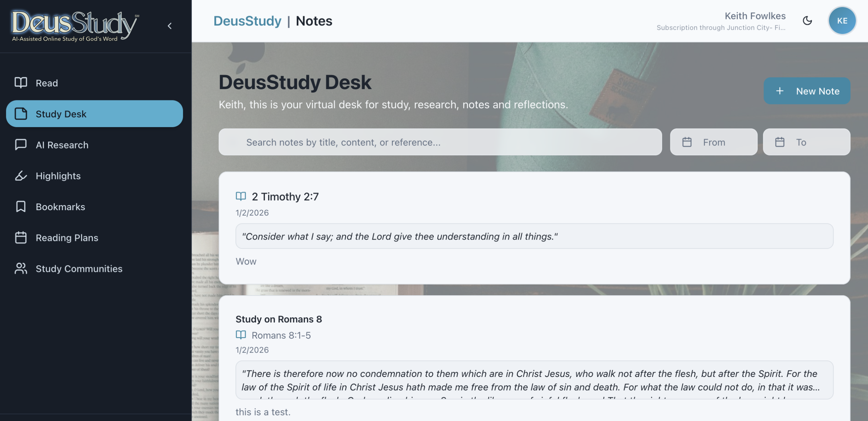Open the To date picker
Screen dimensions: 868x421
point(806,142)
